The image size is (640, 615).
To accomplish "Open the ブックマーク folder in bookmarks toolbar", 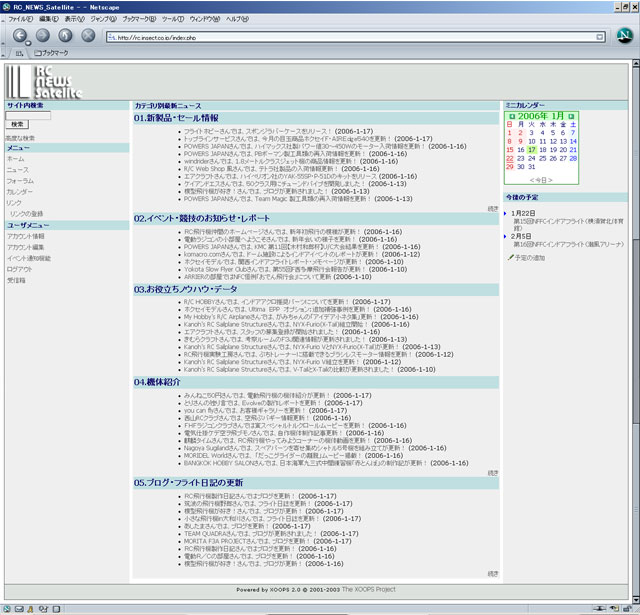I will pyautogui.click(x=52, y=52).
